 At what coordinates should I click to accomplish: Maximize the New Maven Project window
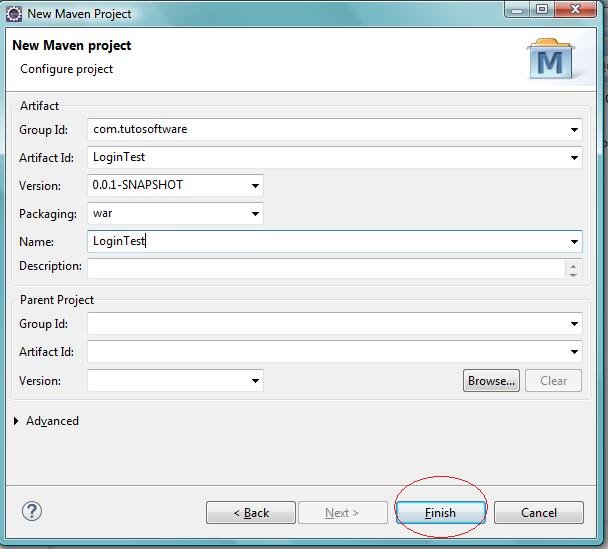[x=542, y=9]
